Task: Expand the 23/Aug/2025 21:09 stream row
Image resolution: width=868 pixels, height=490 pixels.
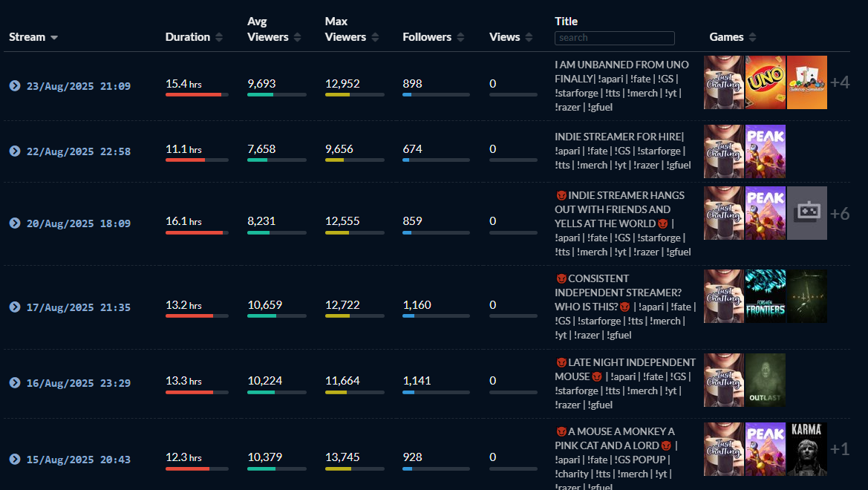Action: [15, 86]
